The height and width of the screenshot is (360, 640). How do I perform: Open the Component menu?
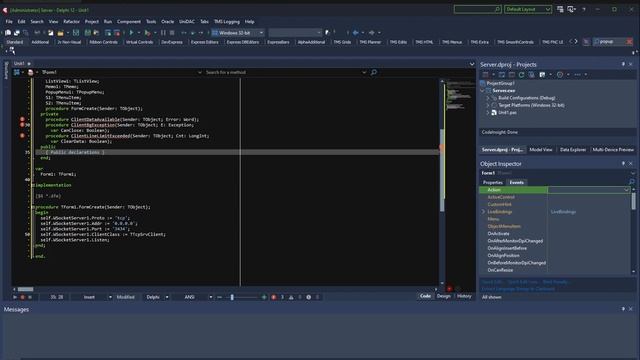coord(129,21)
